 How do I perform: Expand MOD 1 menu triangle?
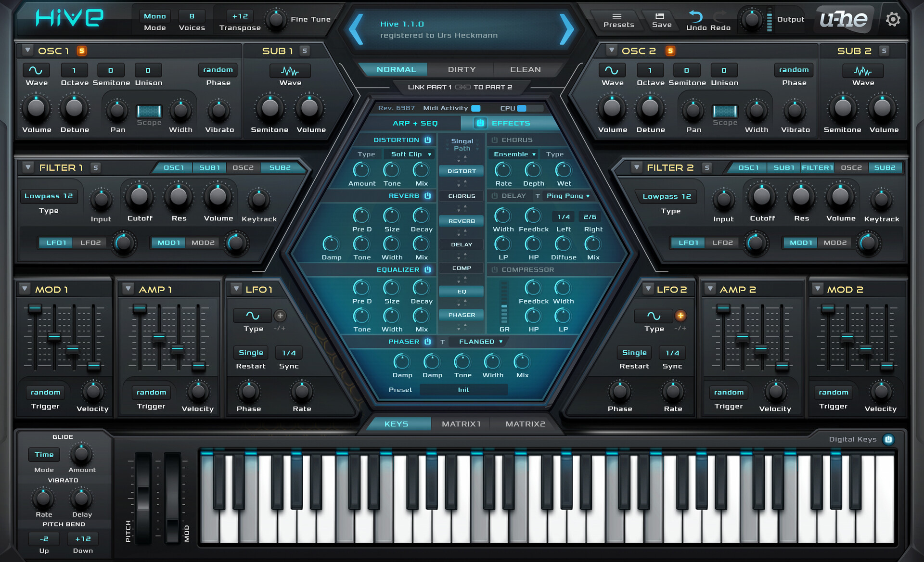pyautogui.click(x=25, y=289)
